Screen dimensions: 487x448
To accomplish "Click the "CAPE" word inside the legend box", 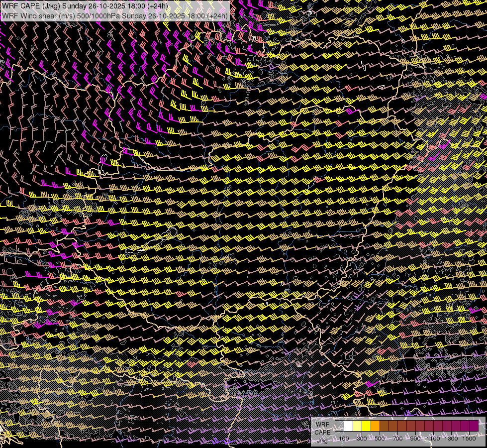I will pyautogui.click(x=322, y=432).
